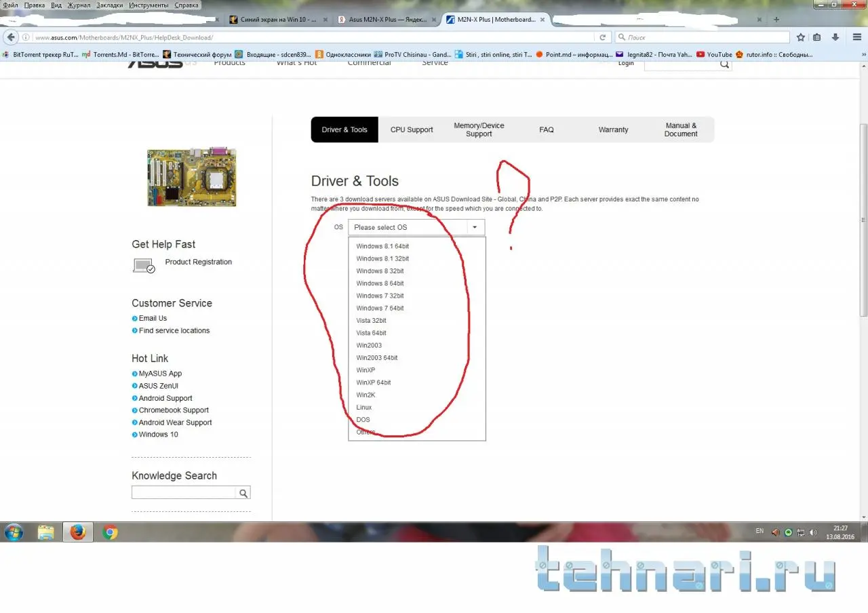Select 'Windows 7 32bit' in the OS list

click(380, 296)
